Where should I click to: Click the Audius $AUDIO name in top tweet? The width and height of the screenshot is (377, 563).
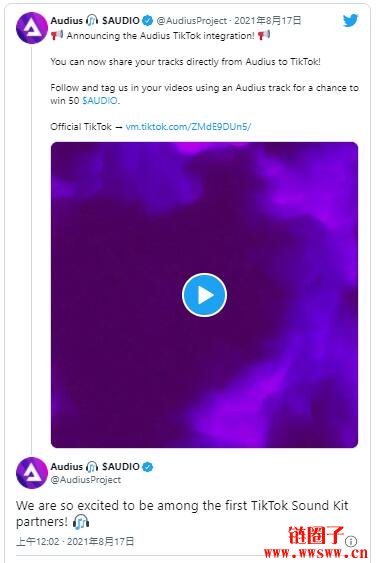pyautogui.click(x=95, y=21)
